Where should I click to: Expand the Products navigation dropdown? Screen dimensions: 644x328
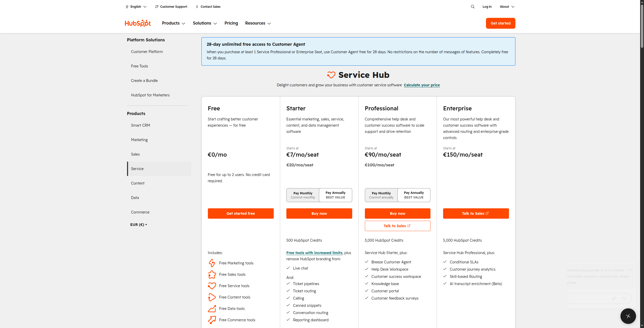pyautogui.click(x=174, y=23)
